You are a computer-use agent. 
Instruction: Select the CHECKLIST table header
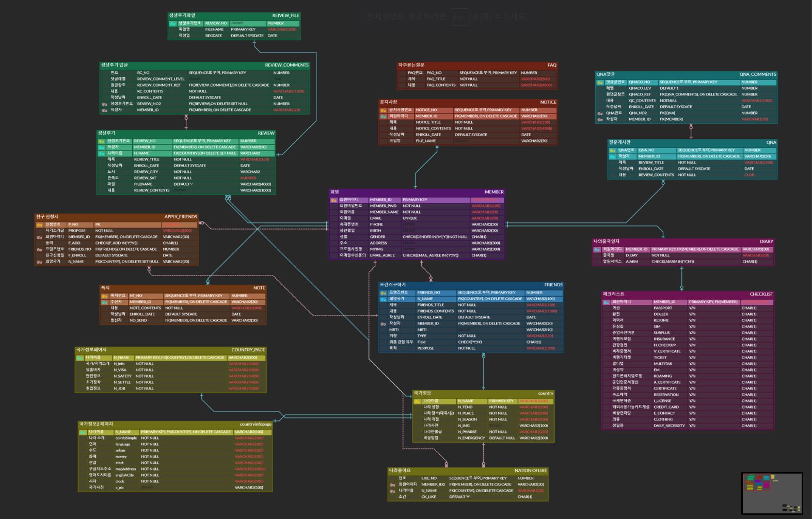pyautogui.click(x=688, y=294)
